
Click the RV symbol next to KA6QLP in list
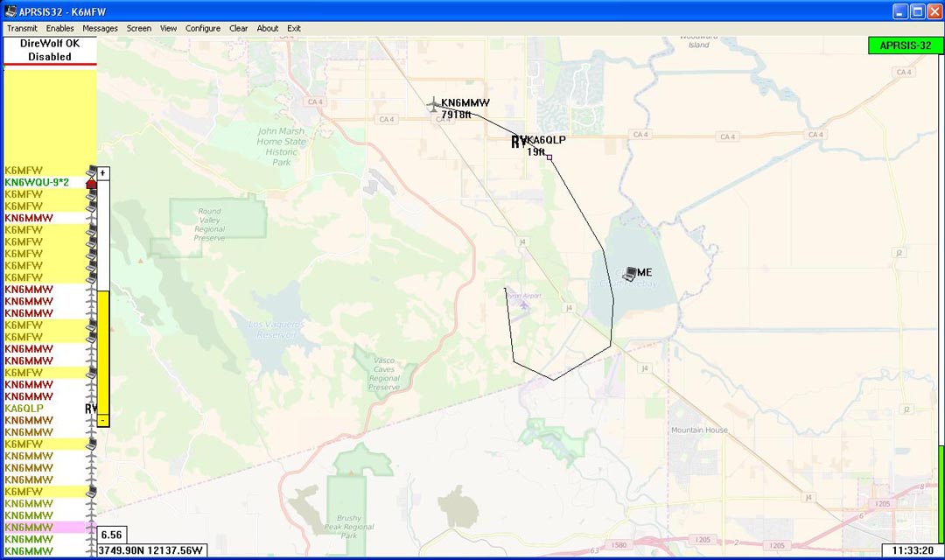pyautogui.click(x=91, y=409)
